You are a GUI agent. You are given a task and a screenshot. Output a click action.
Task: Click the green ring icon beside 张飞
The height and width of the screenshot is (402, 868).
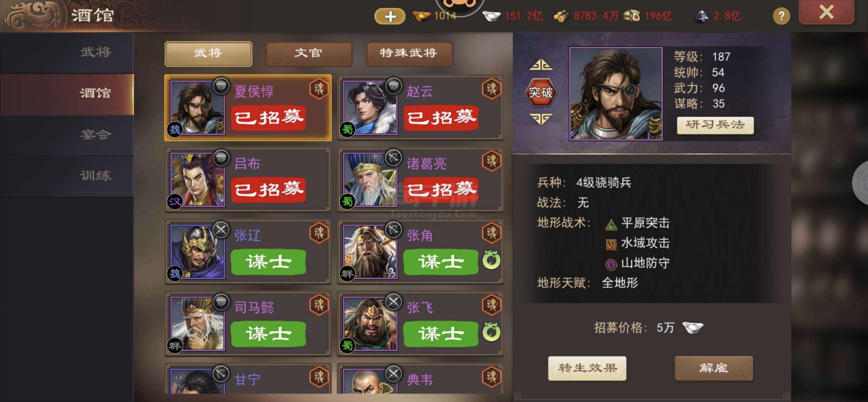coord(491,331)
